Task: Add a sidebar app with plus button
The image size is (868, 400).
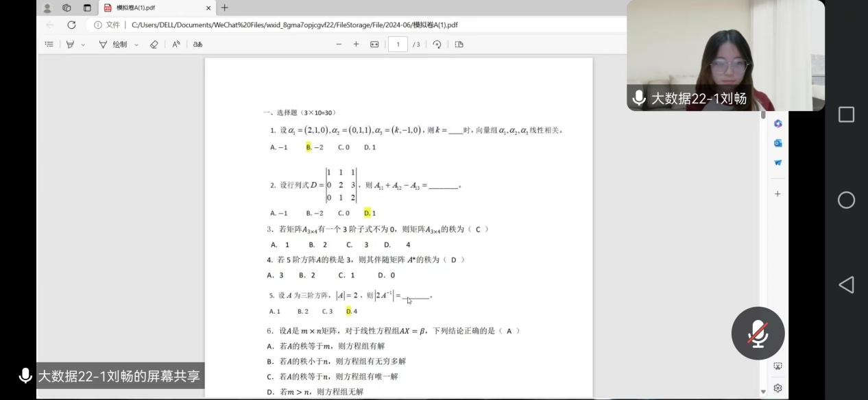Action: tap(777, 194)
